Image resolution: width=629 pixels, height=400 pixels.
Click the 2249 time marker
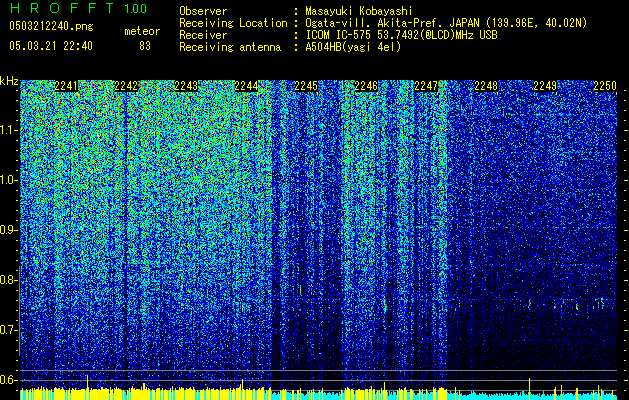[x=545, y=86]
